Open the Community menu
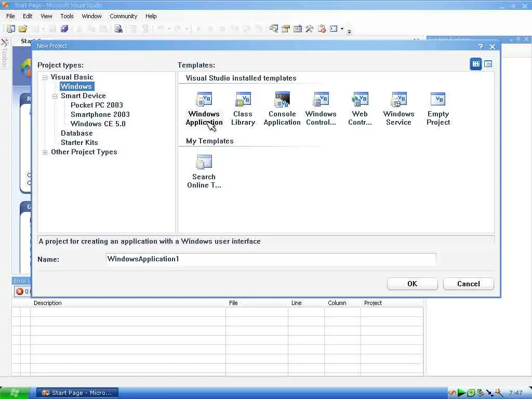The image size is (532, 399). coord(124,16)
